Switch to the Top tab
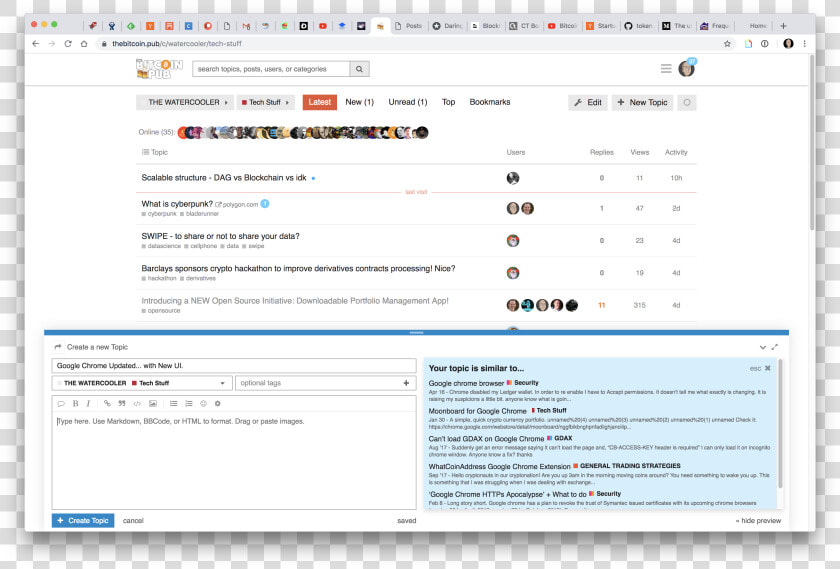 tap(448, 102)
